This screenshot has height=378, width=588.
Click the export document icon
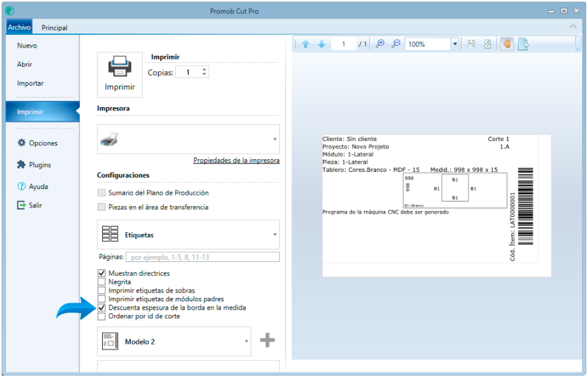tap(523, 44)
